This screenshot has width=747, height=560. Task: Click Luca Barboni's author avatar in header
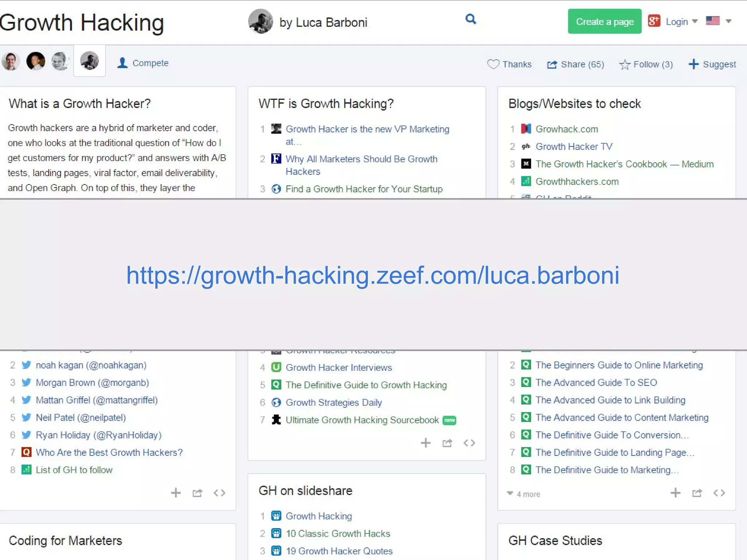[260, 22]
